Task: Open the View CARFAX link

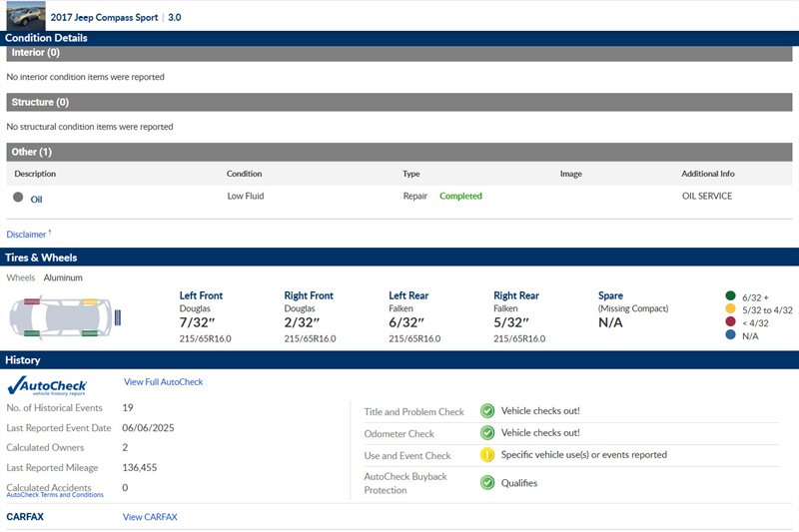Action: 150,517
